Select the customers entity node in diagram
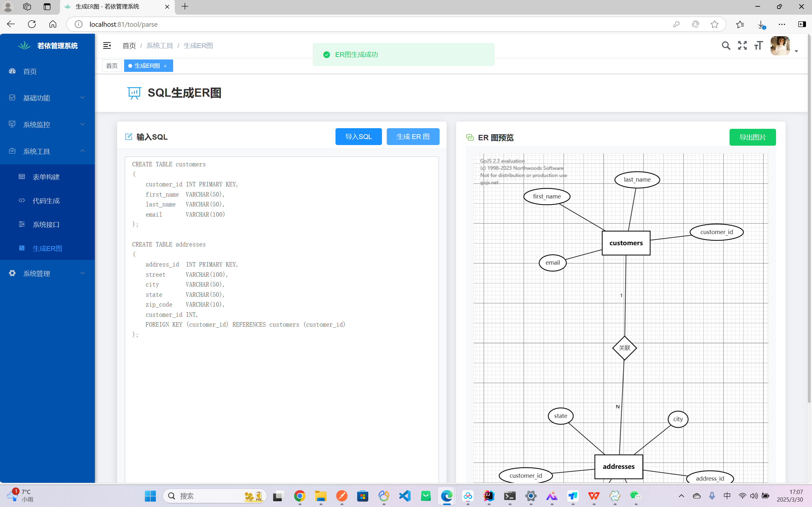The image size is (812, 507). (x=626, y=243)
